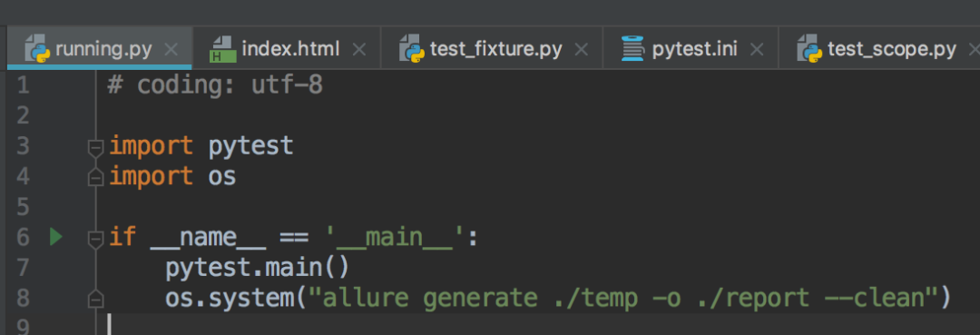Click the Python icon on test_scope.py tab

pos(809,49)
